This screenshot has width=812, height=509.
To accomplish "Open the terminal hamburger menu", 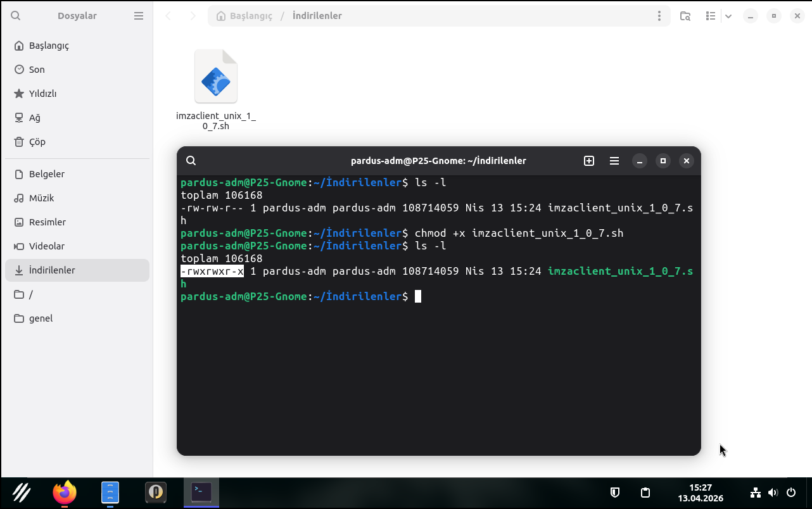I will click(614, 161).
